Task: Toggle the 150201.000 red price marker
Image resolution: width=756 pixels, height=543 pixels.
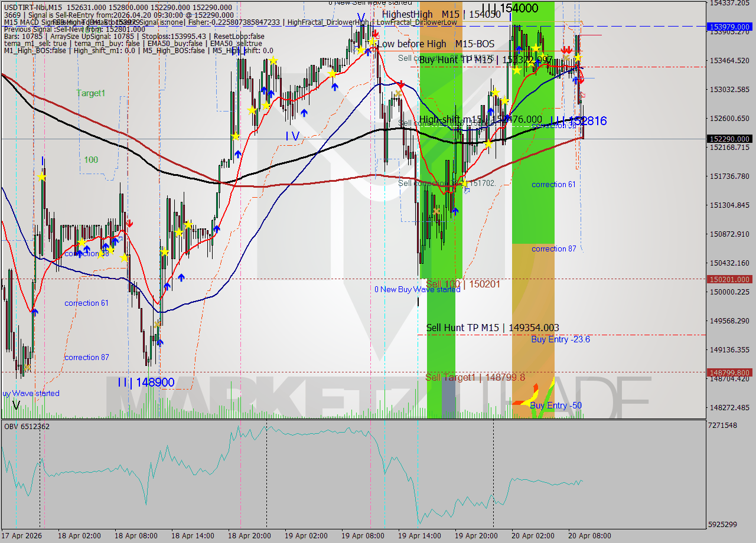Action: (x=729, y=279)
